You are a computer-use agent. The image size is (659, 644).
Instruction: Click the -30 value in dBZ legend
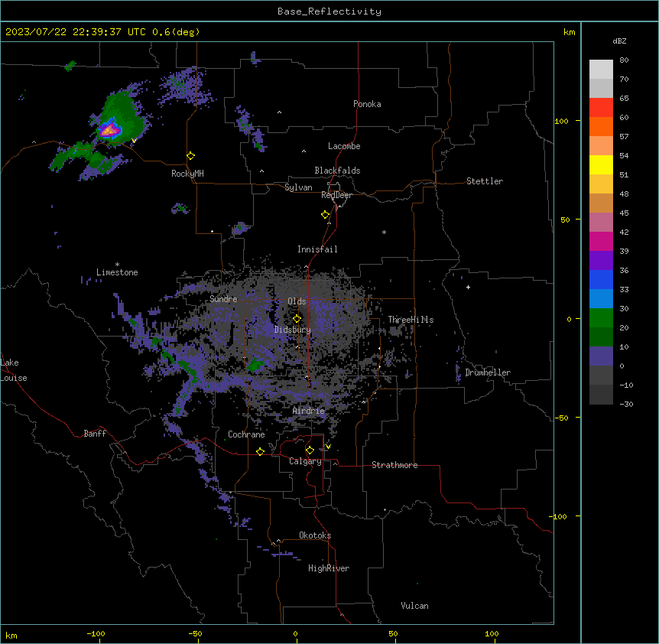[x=626, y=405]
